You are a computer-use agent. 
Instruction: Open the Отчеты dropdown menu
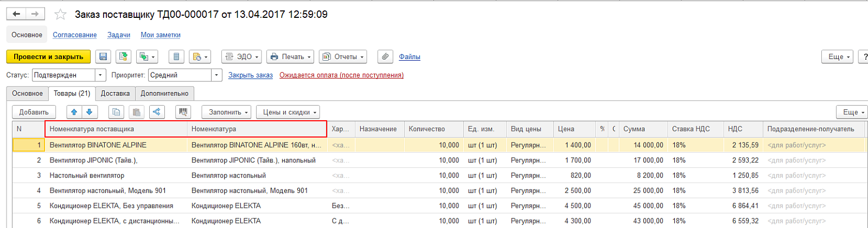343,56
